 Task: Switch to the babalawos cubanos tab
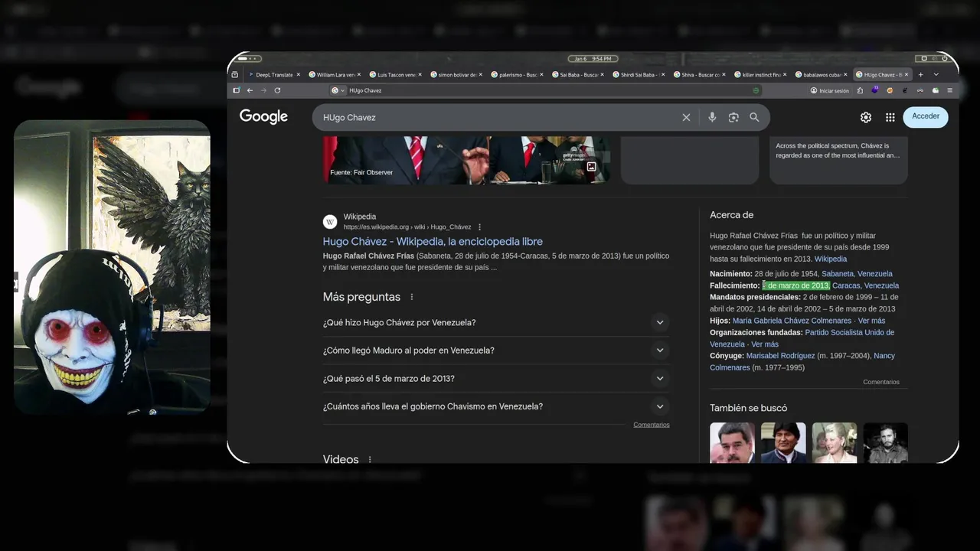pos(821,75)
